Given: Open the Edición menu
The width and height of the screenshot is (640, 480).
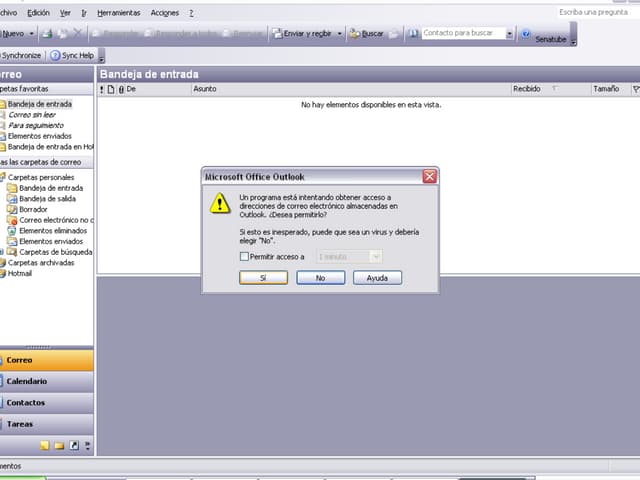Looking at the screenshot, I should click(38, 13).
